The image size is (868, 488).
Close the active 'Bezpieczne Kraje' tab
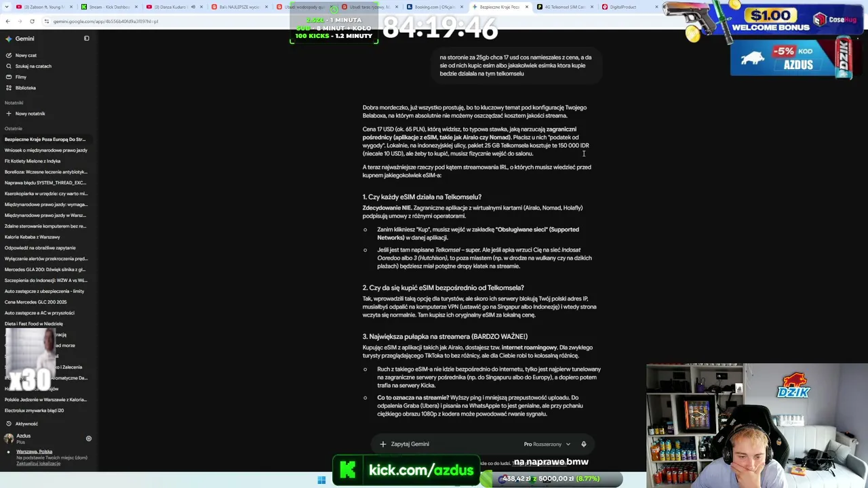[526, 7]
